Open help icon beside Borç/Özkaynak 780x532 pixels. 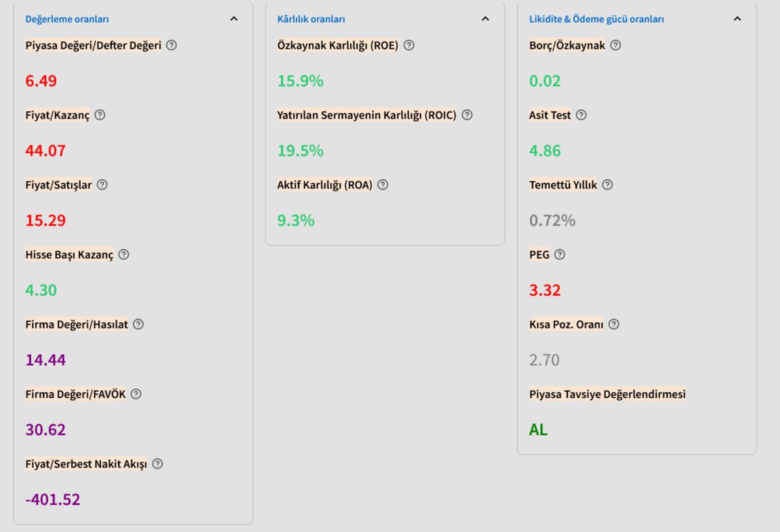coord(616,45)
